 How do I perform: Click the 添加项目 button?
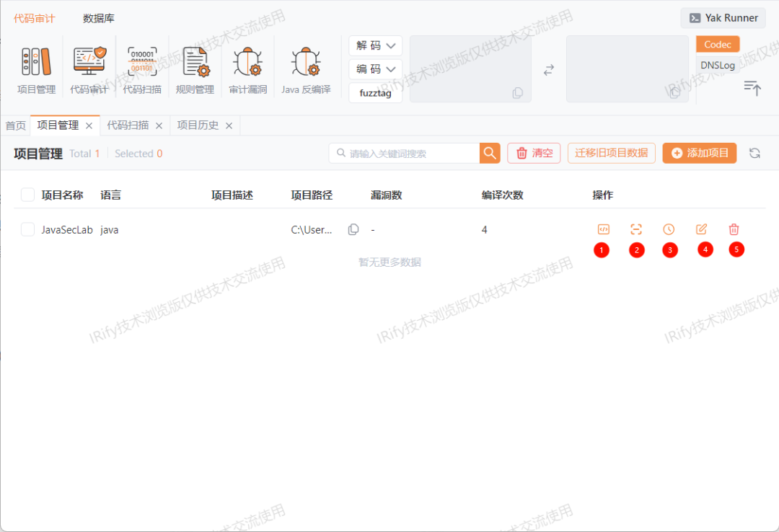pyautogui.click(x=700, y=153)
